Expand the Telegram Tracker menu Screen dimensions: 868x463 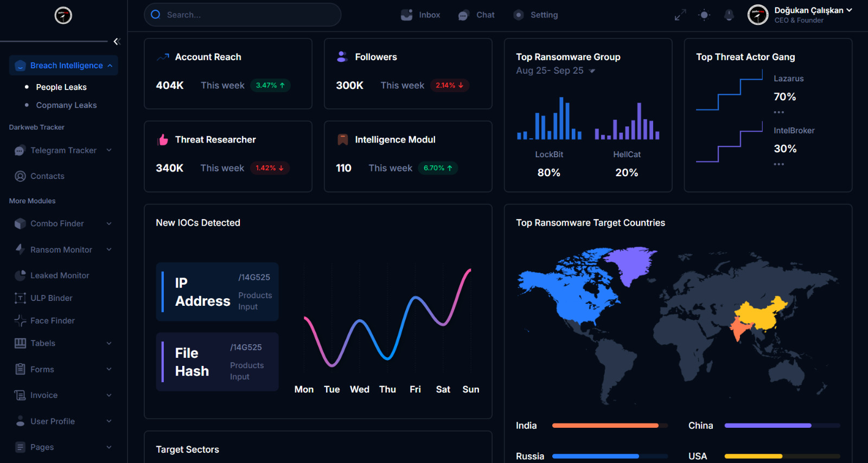63,150
